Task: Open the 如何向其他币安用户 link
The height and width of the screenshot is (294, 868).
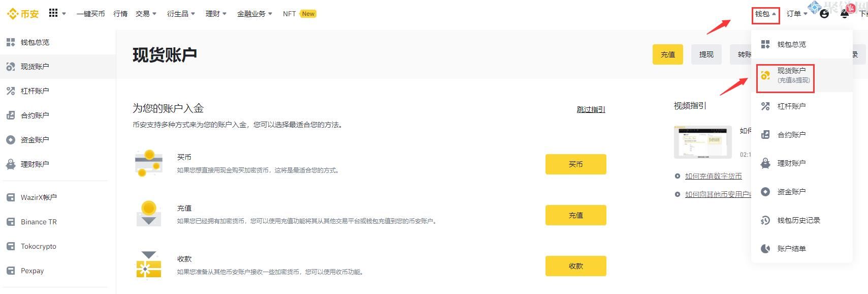Action: click(x=718, y=194)
